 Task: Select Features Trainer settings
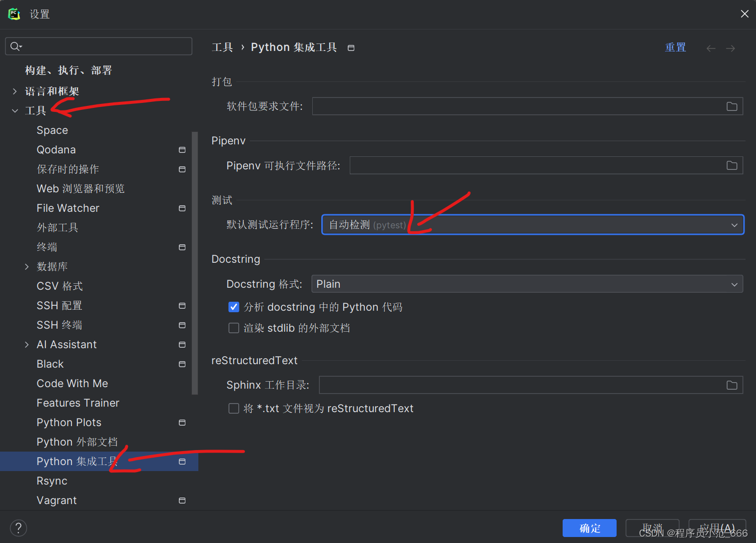click(x=78, y=403)
